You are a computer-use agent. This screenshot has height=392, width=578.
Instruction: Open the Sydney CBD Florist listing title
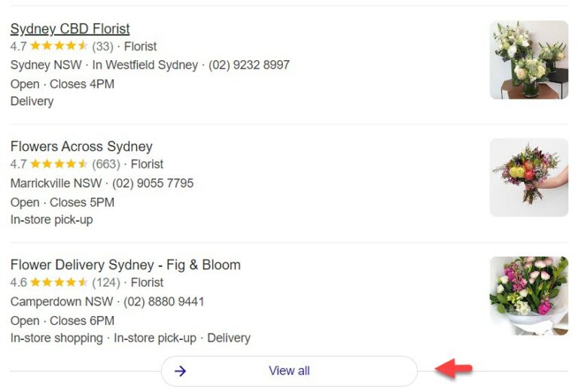70,29
